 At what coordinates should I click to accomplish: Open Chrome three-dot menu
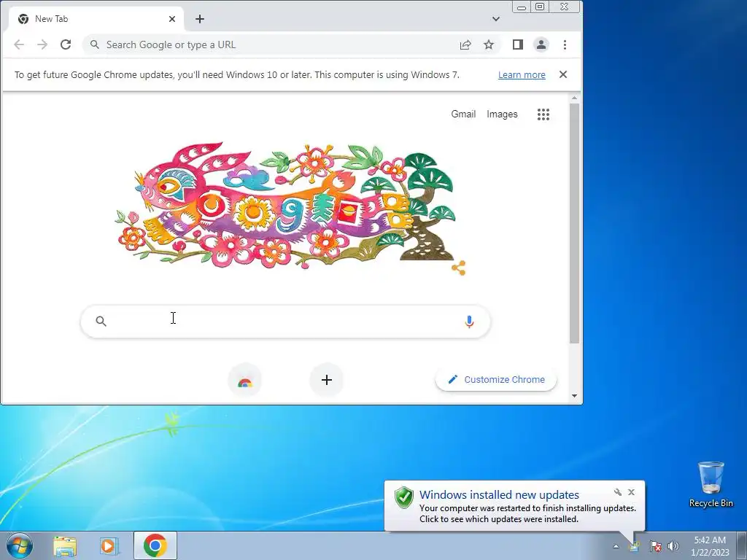(565, 44)
